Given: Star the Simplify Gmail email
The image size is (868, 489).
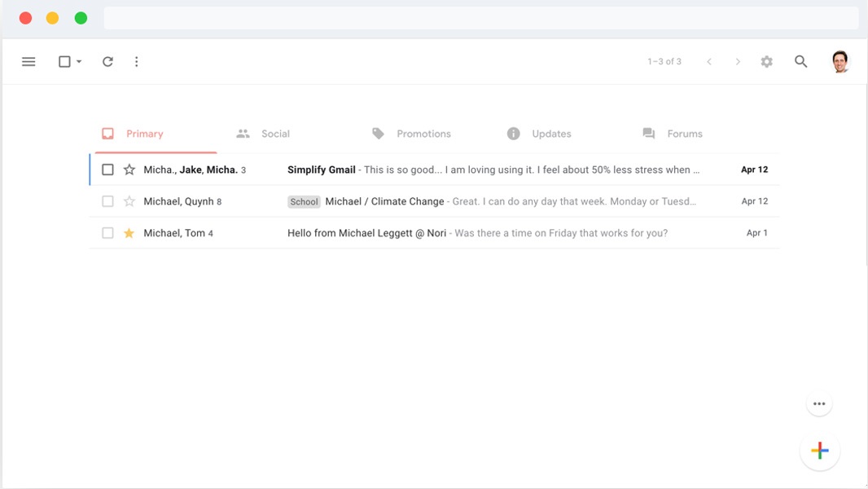Looking at the screenshot, I should [129, 170].
